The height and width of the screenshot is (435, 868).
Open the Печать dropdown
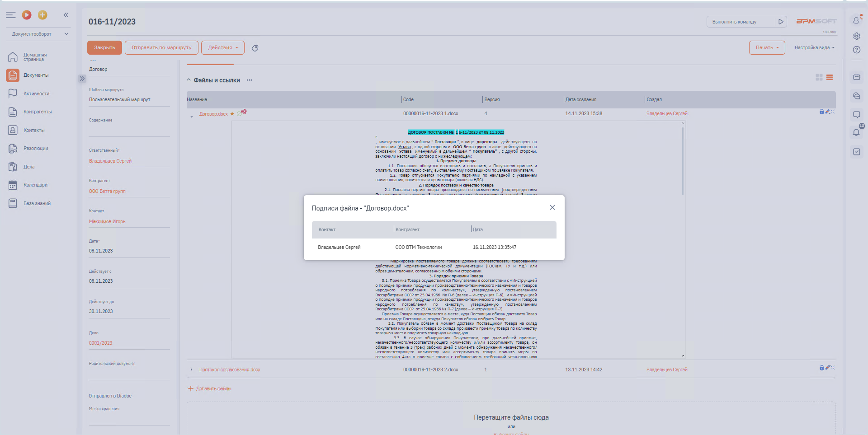pos(767,47)
